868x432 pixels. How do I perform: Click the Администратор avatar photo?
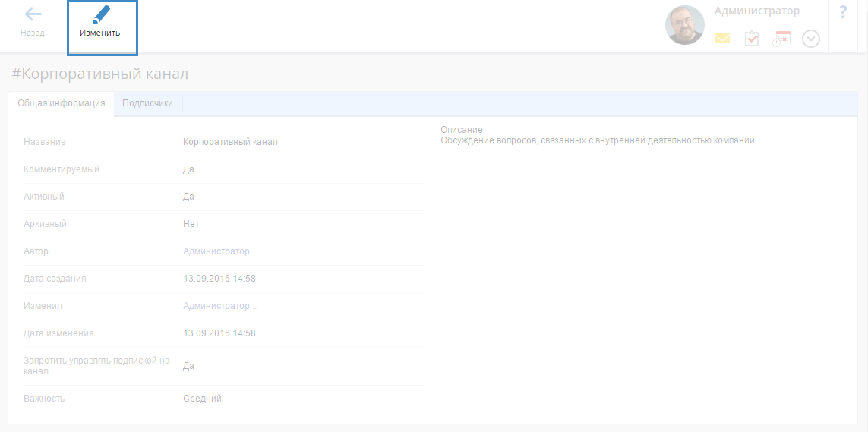tap(685, 25)
